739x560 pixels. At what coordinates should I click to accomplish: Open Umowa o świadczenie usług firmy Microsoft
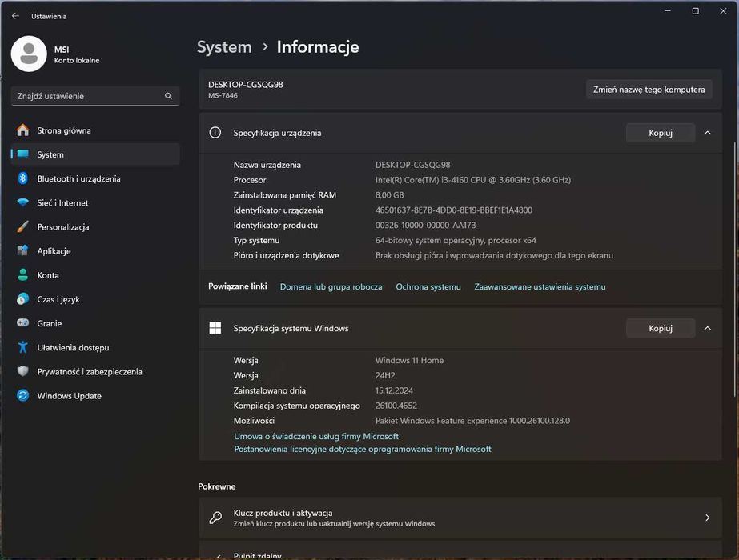(316, 436)
